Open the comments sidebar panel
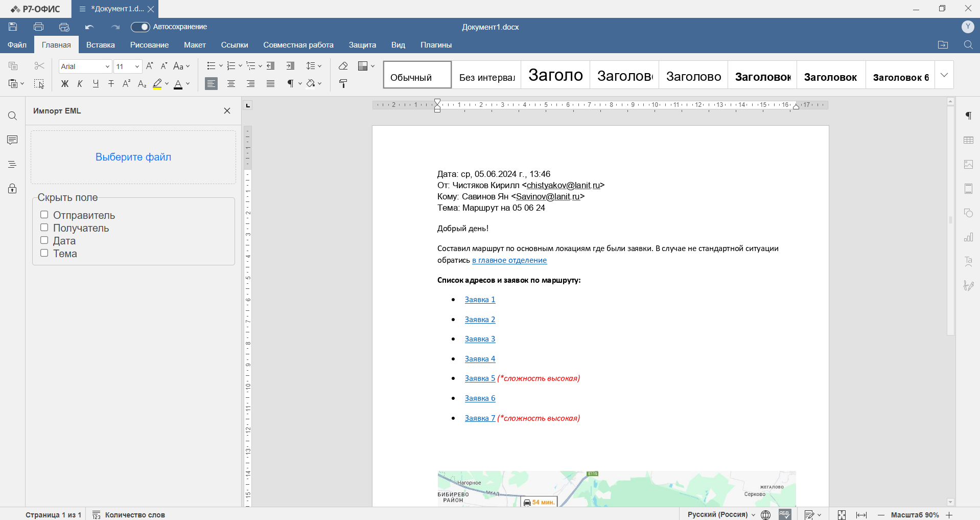The image size is (980, 520). tap(12, 140)
